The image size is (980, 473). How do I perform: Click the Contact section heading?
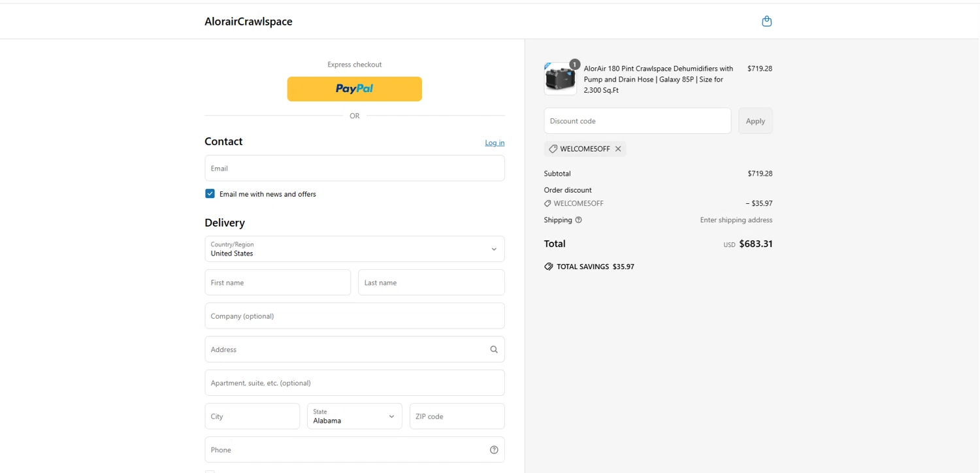point(223,142)
